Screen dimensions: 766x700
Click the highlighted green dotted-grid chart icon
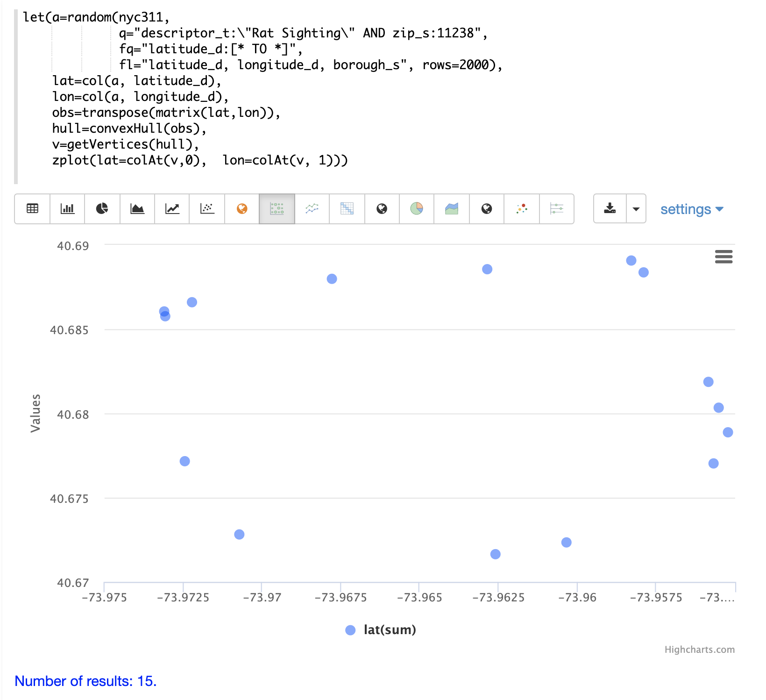(x=277, y=209)
